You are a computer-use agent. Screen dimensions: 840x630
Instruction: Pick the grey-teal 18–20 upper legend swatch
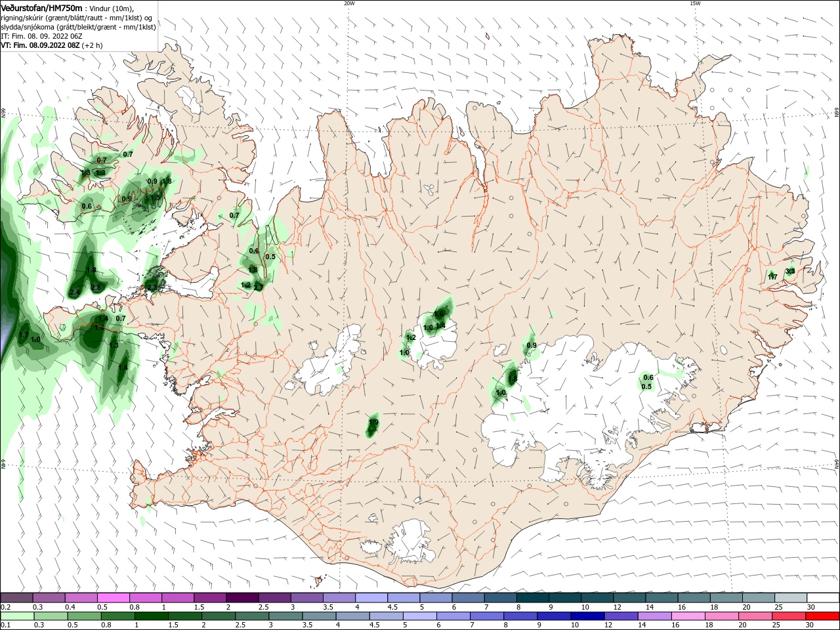tap(726, 598)
